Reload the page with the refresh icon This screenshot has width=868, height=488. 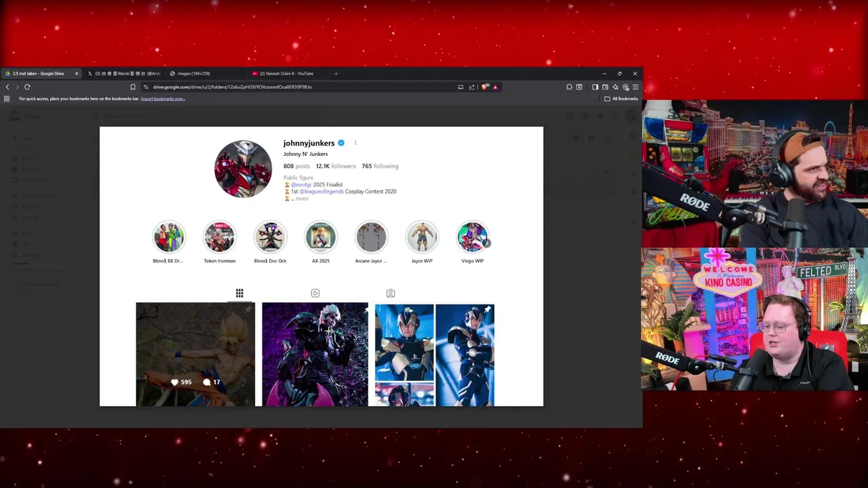27,87
